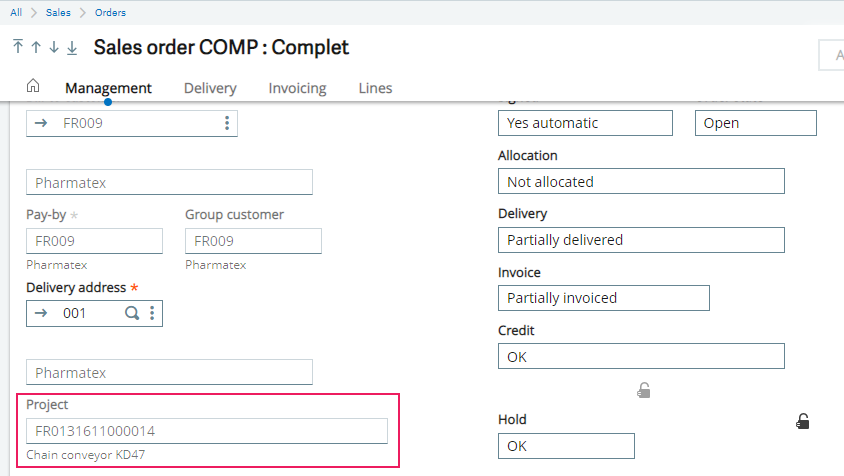
Task: Click the All breadcrumb link
Action: click(x=16, y=13)
